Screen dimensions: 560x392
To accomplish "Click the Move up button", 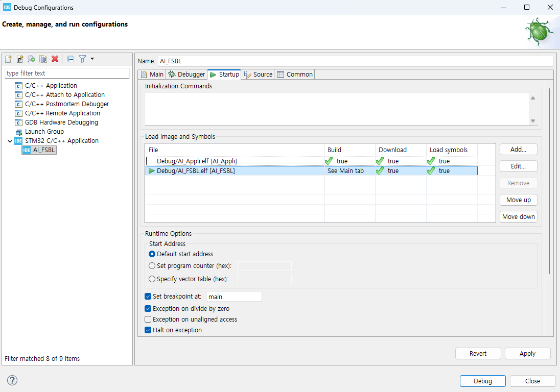I will 518,200.
